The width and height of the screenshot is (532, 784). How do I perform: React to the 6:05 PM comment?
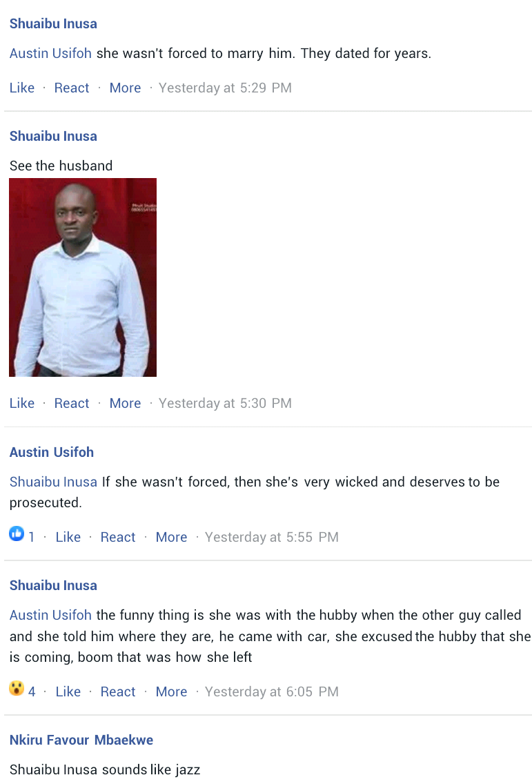(x=118, y=692)
